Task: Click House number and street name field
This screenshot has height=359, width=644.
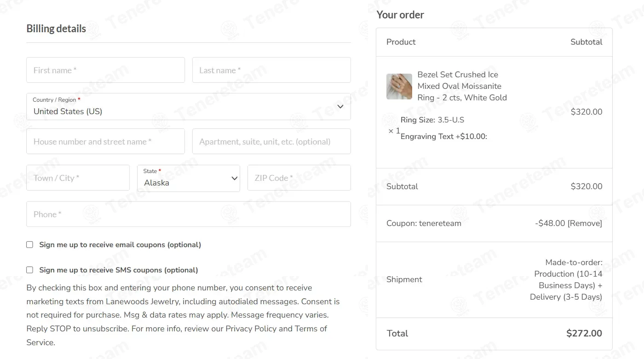Action: 105,141
